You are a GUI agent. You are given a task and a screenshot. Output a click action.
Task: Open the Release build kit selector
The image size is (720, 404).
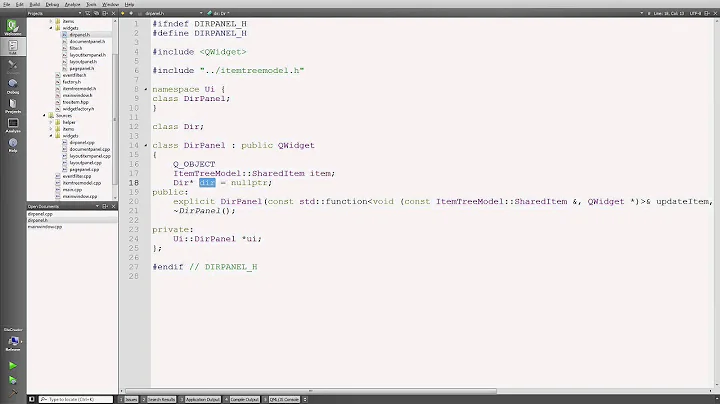13,342
